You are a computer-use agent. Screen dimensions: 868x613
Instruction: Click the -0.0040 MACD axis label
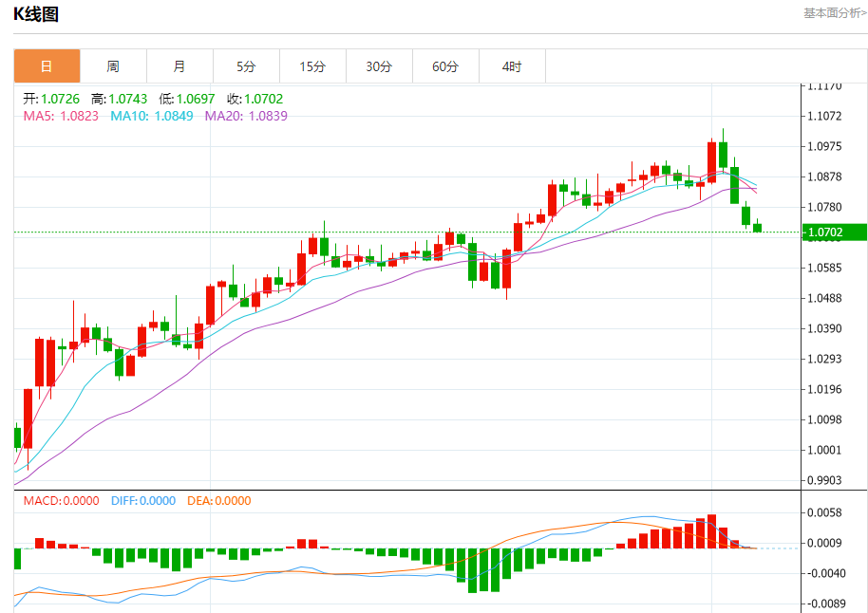coord(824,574)
